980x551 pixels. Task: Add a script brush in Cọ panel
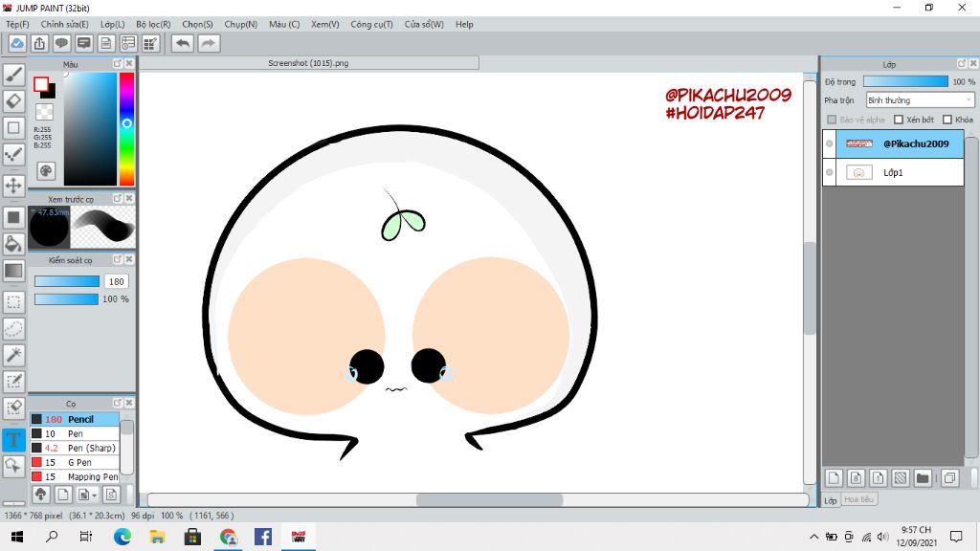click(111, 495)
